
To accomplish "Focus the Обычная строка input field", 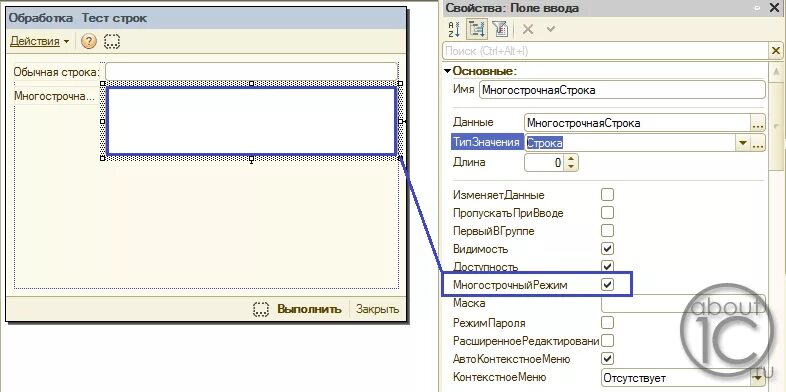I will coord(251,71).
